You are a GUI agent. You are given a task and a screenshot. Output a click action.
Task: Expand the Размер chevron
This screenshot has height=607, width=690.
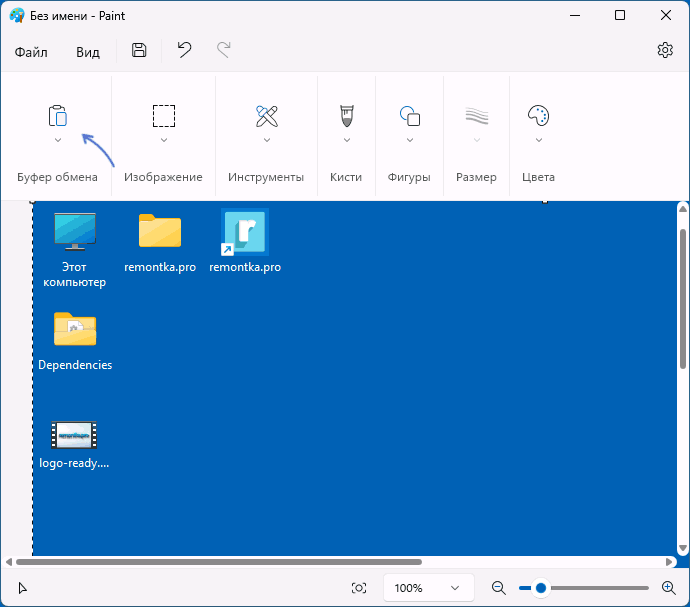(x=477, y=140)
